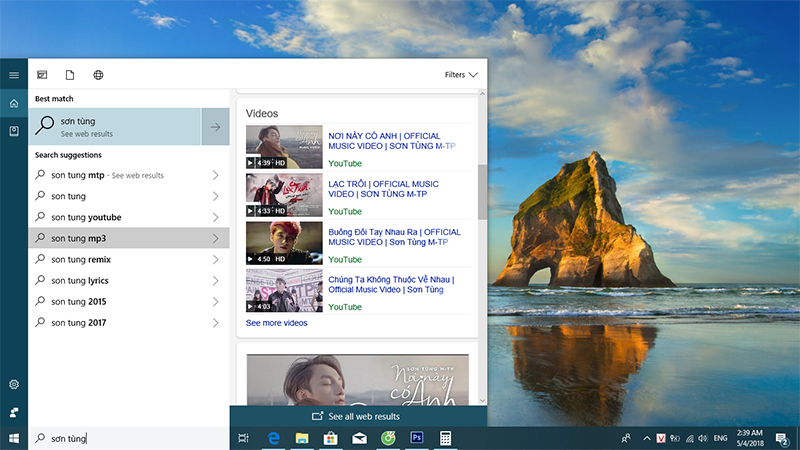Image resolution: width=800 pixels, height=450 pixels.
Task: Open Task View on the taskbar
Action: [x=243, y=438]
